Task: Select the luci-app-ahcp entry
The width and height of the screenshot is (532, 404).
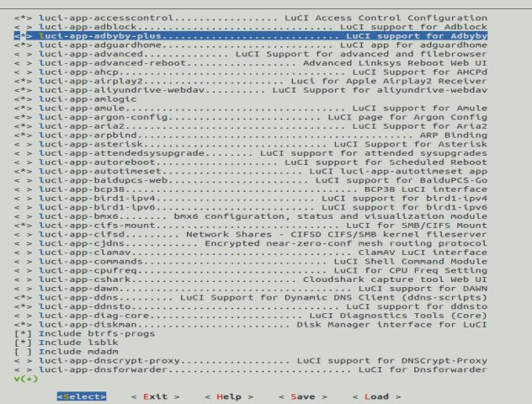Action: (x=251, y=72)
